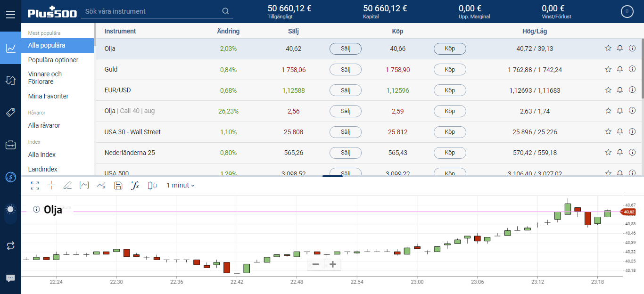644x294 pixels.
Task: Toggle the light/dark theme switch
Action: point(10,210)
